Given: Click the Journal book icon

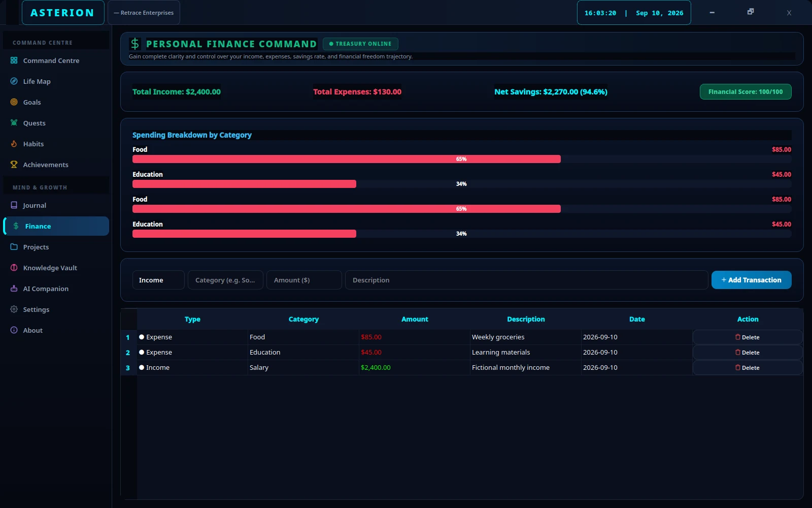Looking at the screenshot, I should tap(14, 205).
